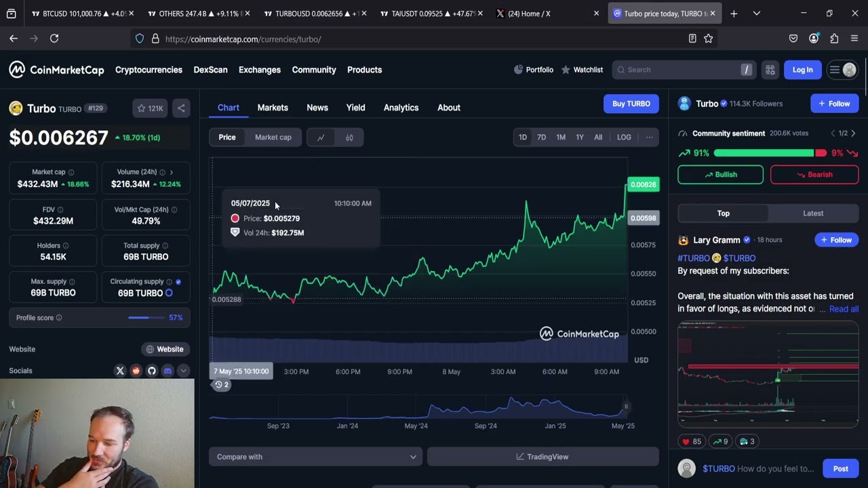Click the Log In button
The width and height of the screenshot is (868, 488).
click(802, 70)
